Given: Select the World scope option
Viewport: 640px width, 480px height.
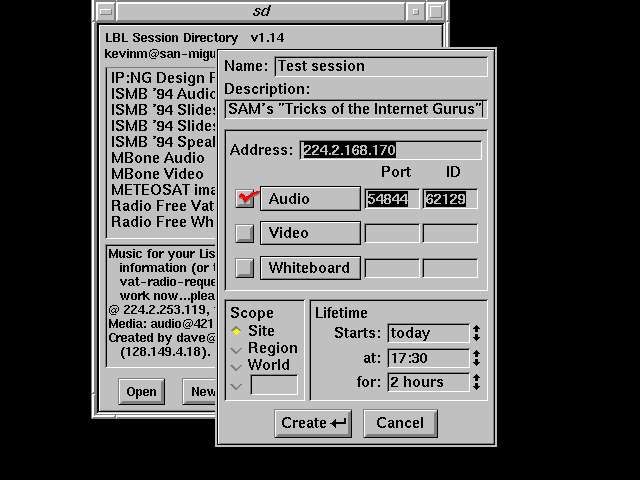Looking at the screenshot, I should (x=237, y=365).
